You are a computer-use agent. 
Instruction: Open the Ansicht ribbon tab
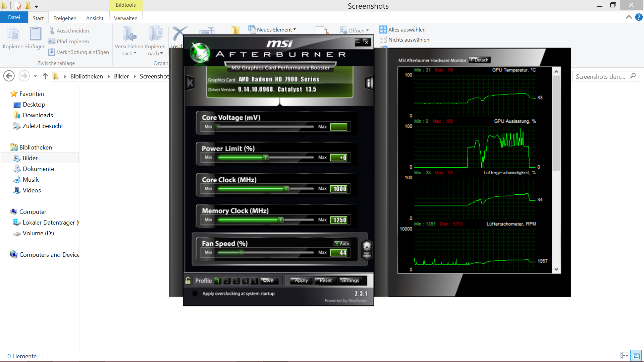pyautogui.click(x=95, y=18)
